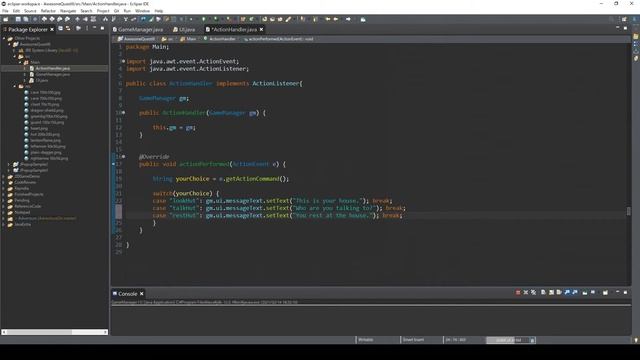
Task: Click the trash garbage collector icon
Action: [x=532, y=340]
